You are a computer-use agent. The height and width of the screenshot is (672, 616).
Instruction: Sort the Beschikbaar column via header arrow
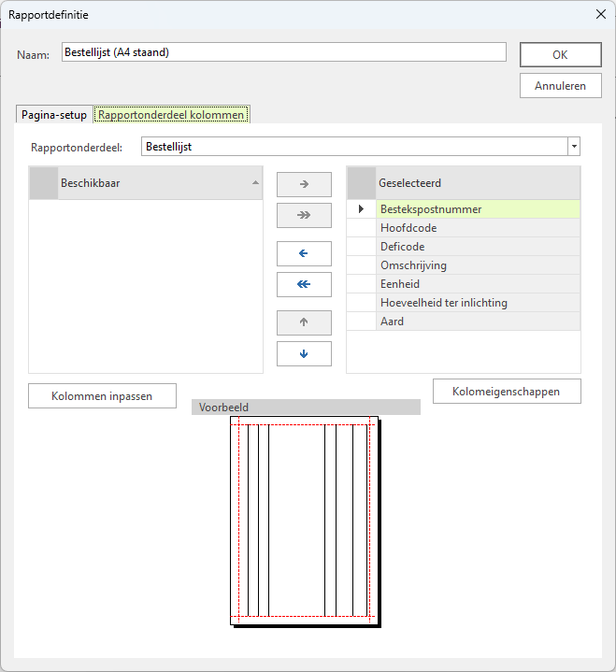256,183
